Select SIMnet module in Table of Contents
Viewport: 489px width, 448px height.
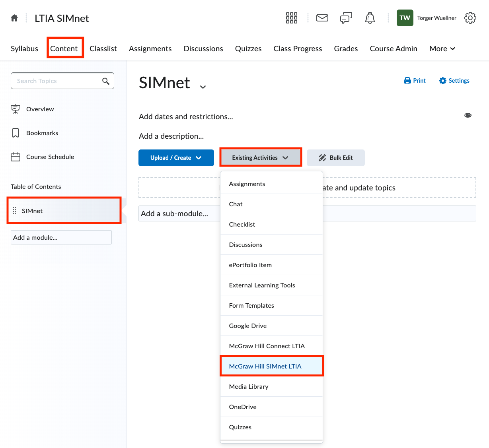[64, 210]
